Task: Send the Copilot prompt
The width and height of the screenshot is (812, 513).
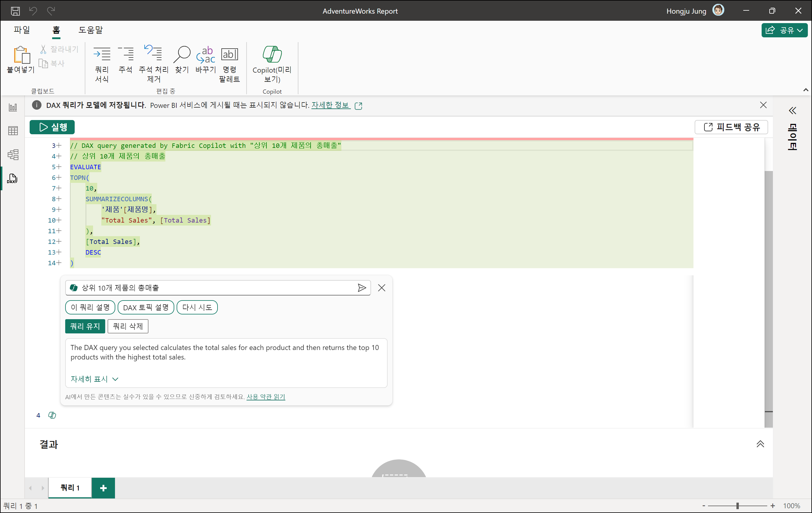Action: (x=362, y=288)
